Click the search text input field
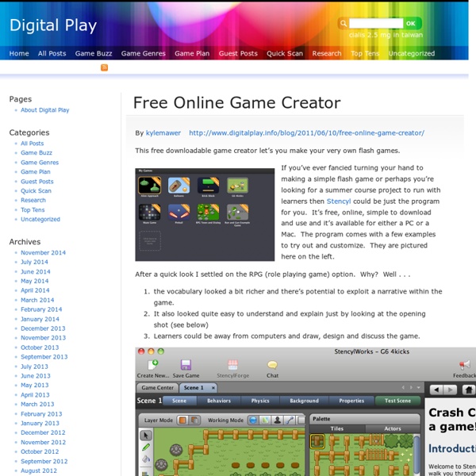The width and height of the screenshot is (476, 476). point(375,24)
